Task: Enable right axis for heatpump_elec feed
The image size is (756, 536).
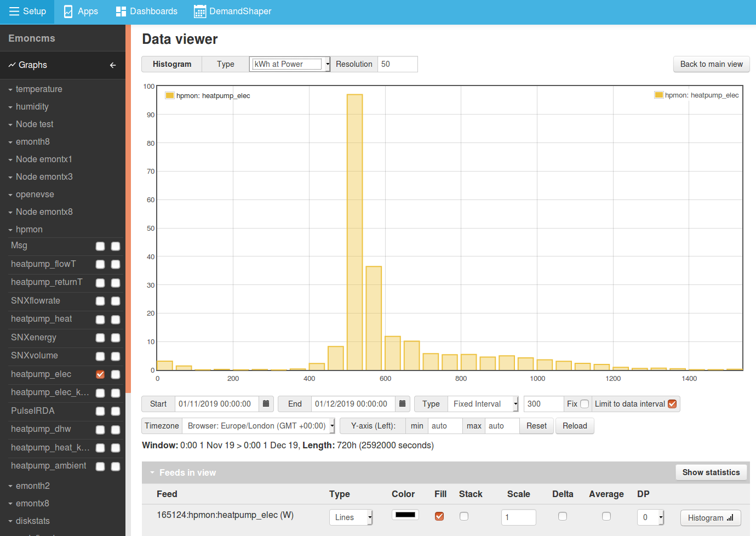Action: click(x=116, y=374)
